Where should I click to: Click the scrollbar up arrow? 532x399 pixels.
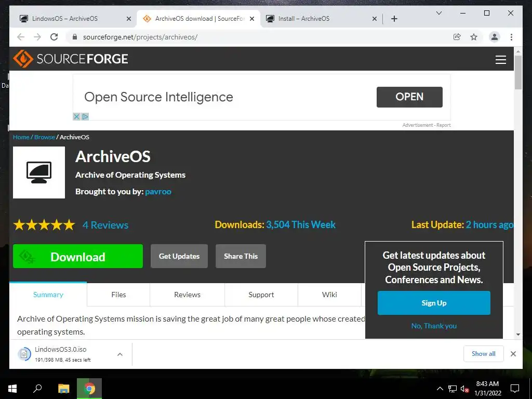(518, 51)
